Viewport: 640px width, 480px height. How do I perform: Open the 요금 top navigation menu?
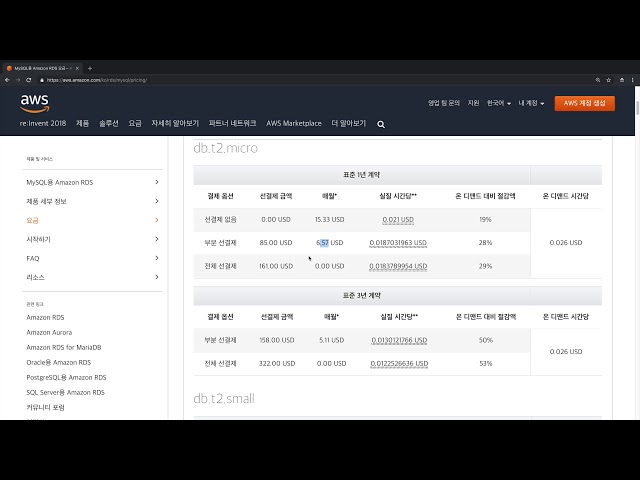135,123
